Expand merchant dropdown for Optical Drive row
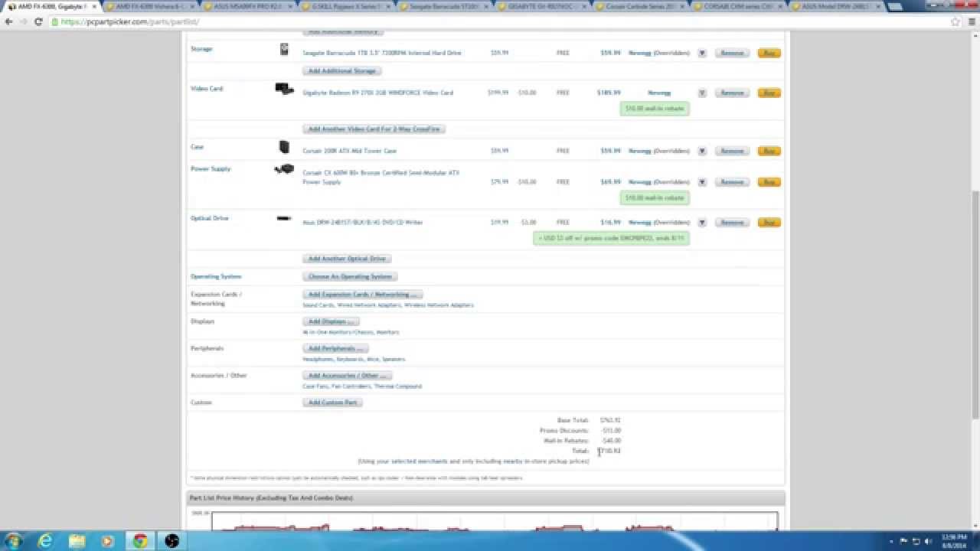This screenshot has height=551, width=980. [702, 222]
